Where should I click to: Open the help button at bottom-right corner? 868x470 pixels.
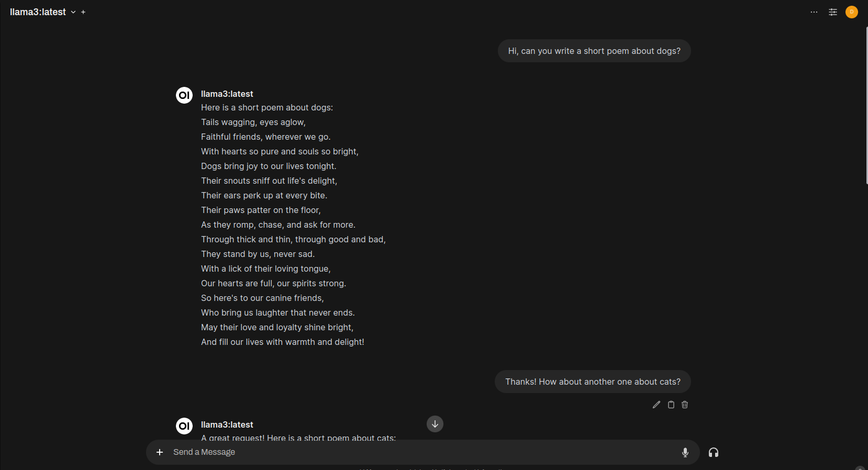click(x=860, y=467)
